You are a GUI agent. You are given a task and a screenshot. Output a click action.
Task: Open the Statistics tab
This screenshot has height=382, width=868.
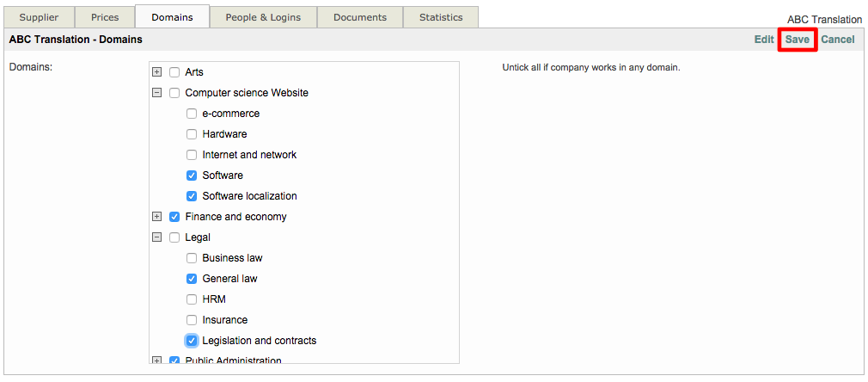pyautogui.click(x=441, y=17)
